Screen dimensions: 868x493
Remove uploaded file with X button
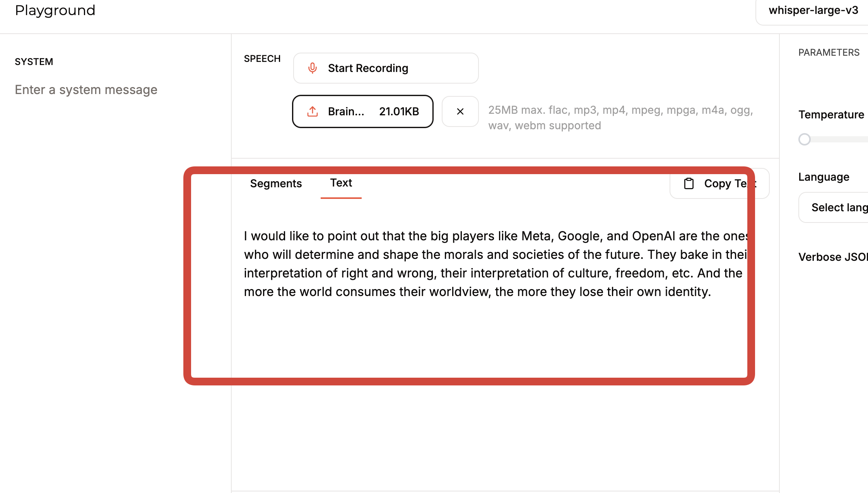coord(460,111)
